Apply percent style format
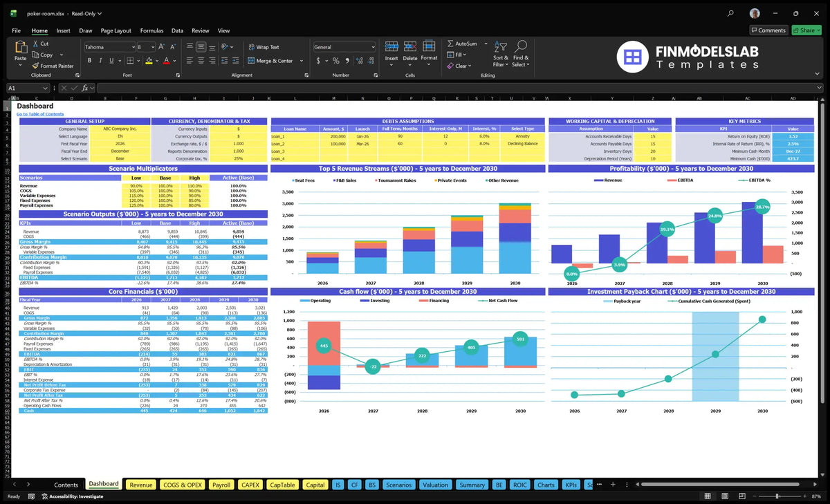Image resolution: width=830 pixels, height=504 pixels. click(336, 61)
